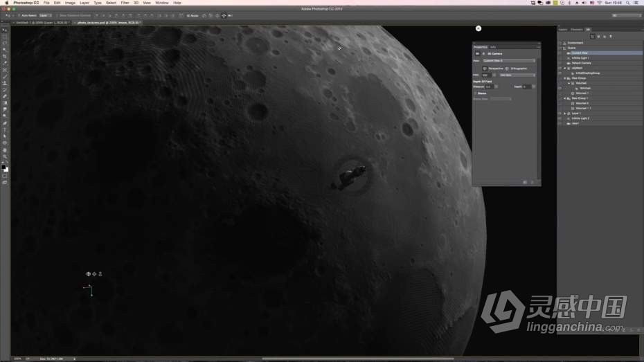Change screen mode via toolbox icon

coord(5,182)
